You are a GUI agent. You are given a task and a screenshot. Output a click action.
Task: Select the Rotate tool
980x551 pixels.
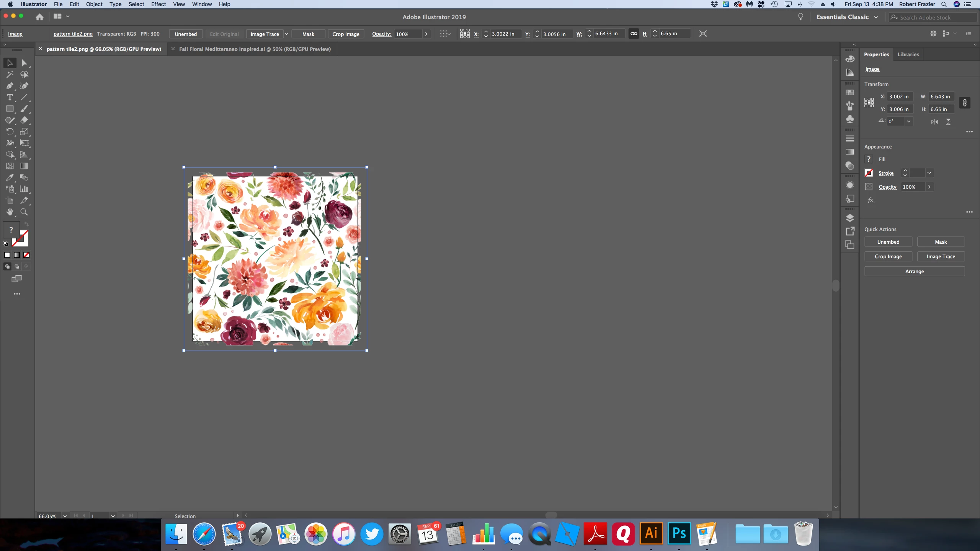tap(10, 132)
